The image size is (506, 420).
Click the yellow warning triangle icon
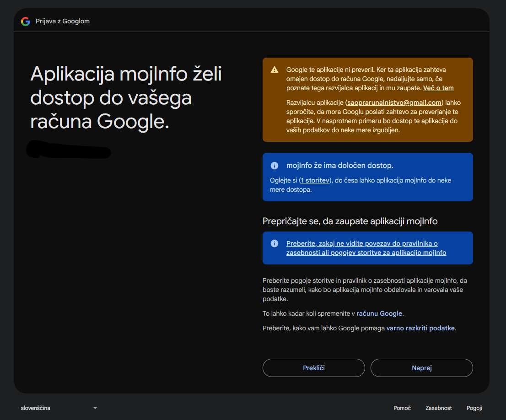pyautogui.click(x=275, y=70)
